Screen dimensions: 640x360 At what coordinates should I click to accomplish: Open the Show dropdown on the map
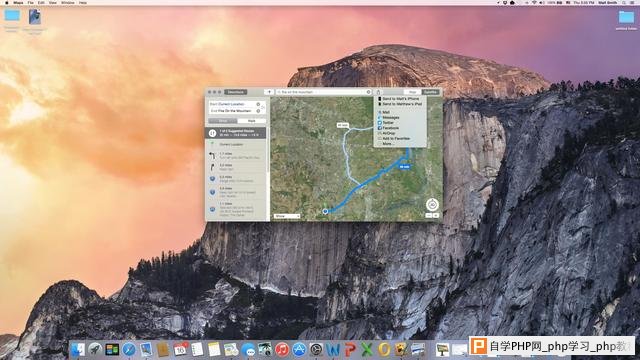[x=287, y=216]
